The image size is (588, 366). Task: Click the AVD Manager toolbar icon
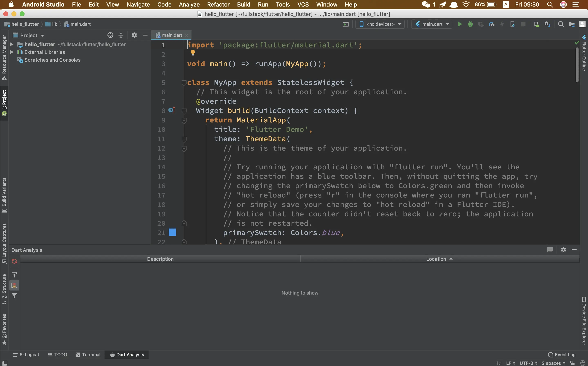pos(537,24)
